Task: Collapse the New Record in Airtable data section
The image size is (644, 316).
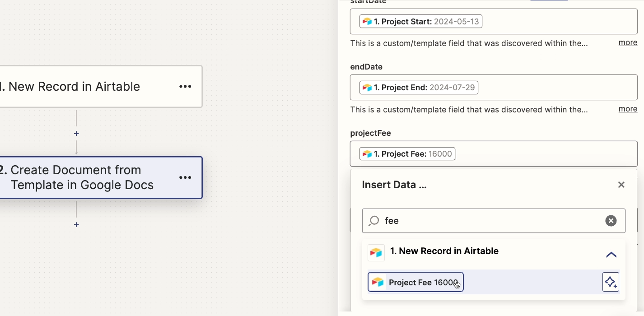Action: coord(611,255)
